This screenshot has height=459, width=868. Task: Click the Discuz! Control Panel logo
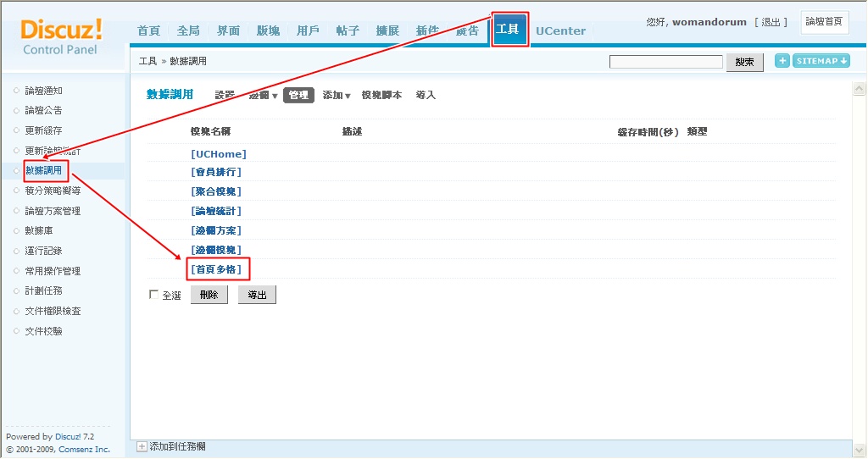(61, 38)
